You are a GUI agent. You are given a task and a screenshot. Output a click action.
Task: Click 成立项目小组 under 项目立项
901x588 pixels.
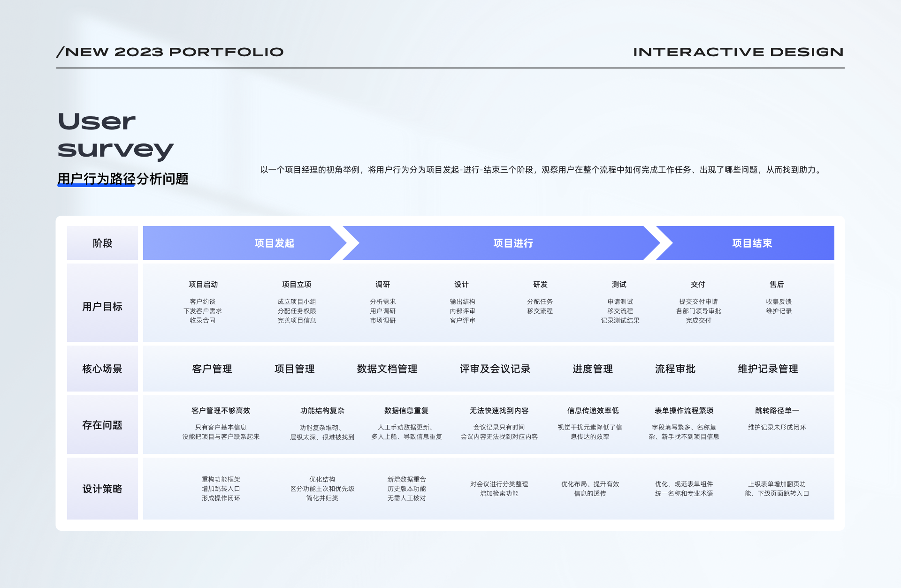coord(297,302)
